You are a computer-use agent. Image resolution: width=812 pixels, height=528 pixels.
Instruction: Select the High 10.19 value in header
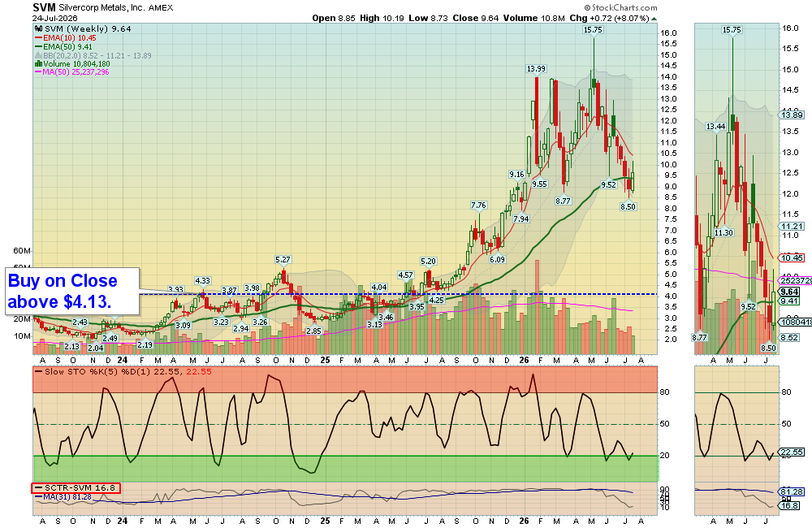click(x=382, y=18)
